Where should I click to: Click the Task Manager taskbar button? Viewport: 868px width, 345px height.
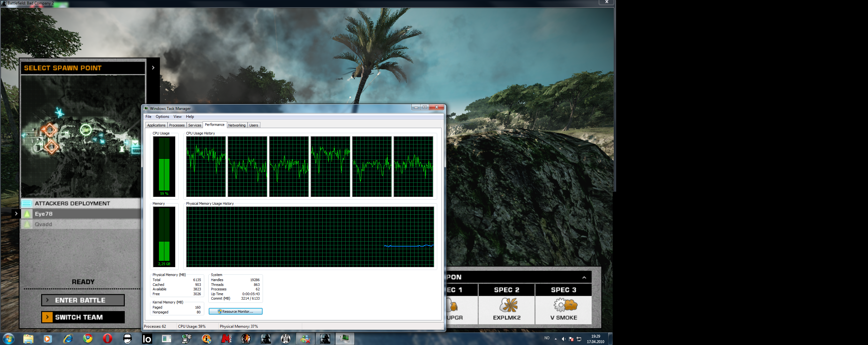click(x=345, y=339)
